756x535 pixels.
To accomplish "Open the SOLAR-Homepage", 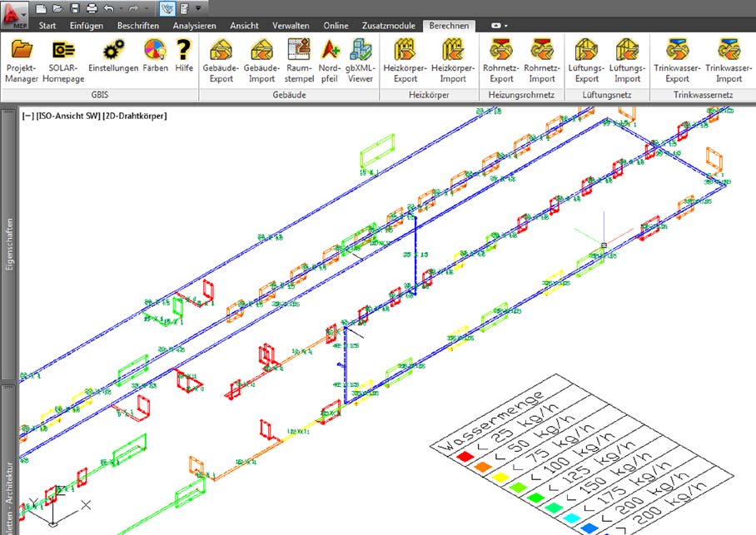I will click(63, 61).
